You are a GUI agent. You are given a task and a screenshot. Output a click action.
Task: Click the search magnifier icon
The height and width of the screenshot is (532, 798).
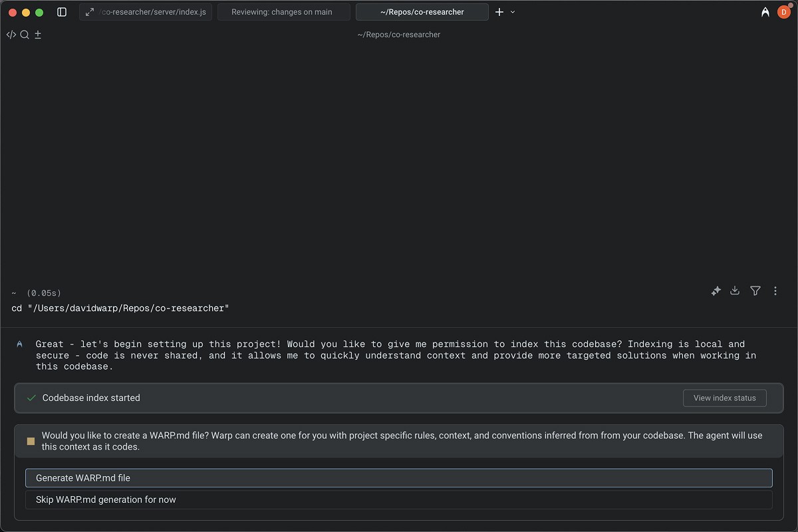click(x=25, y=35)
